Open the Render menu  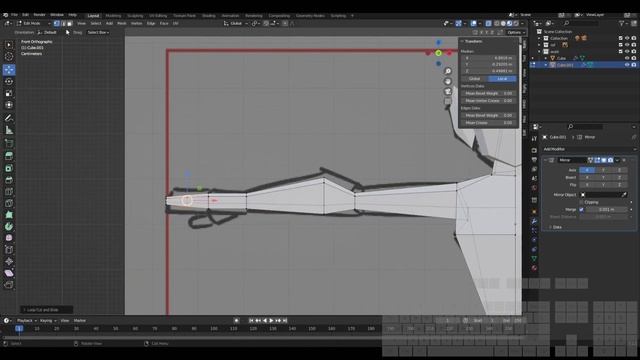pos(39,15)
